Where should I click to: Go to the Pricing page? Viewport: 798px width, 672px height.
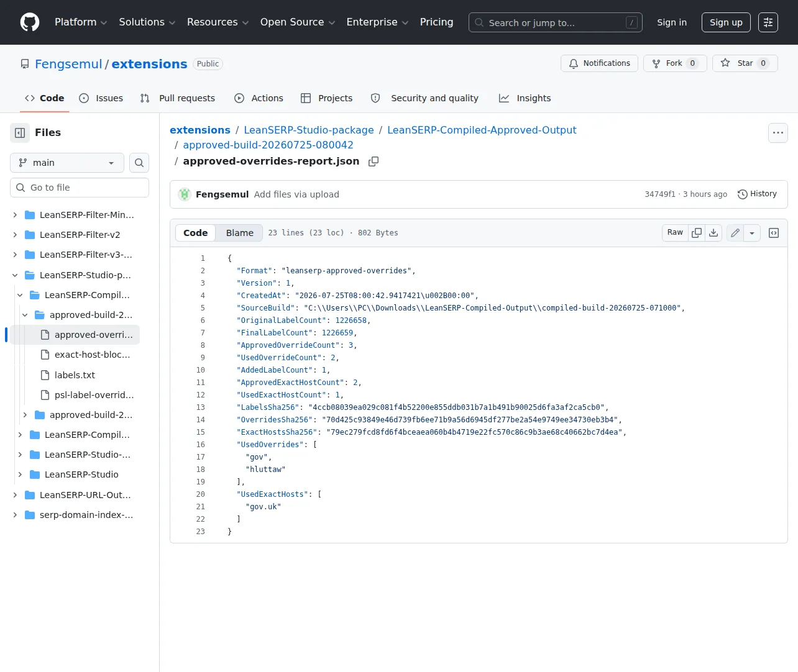click(436, 22)
